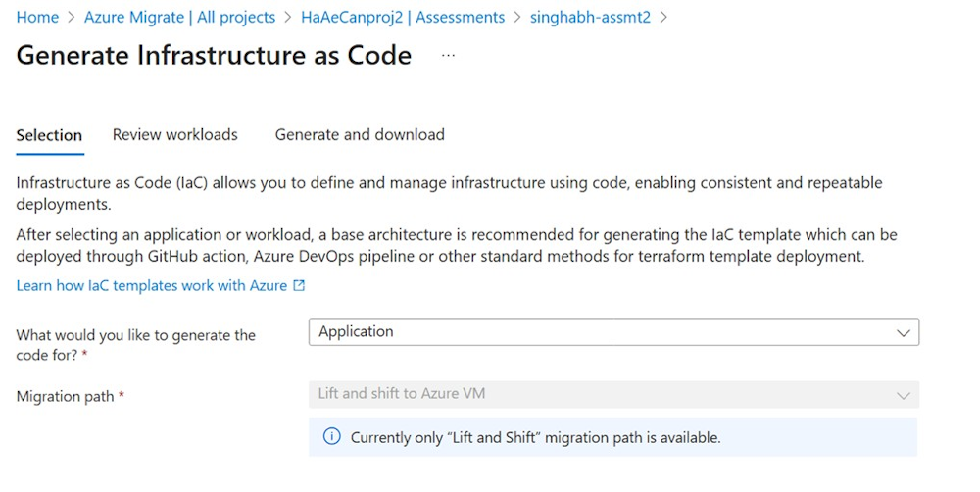Click the ellipsis more options icon
This screenshot has height=492, width=980.
[448, 56]
